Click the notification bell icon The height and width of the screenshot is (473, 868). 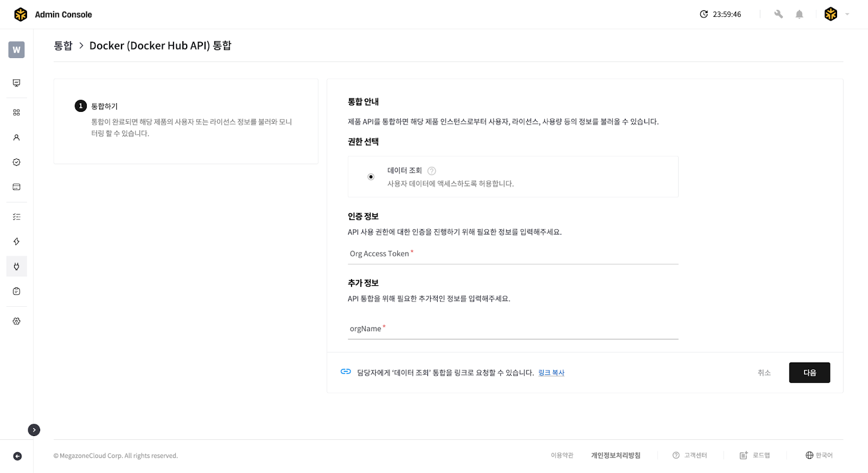tap(799, 15)
